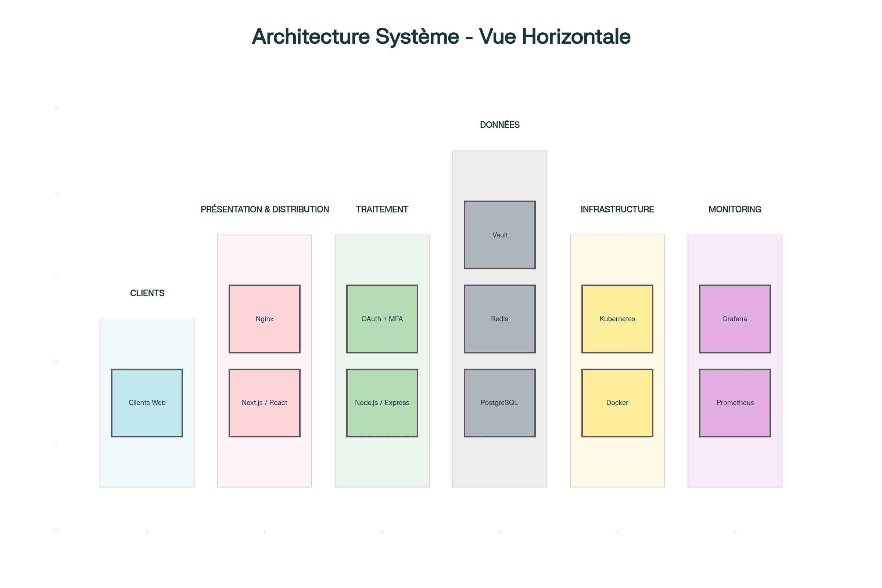This screenshot has width=882, height=588.
Task: Click the Docker component
Action: (x=617, y=403)
